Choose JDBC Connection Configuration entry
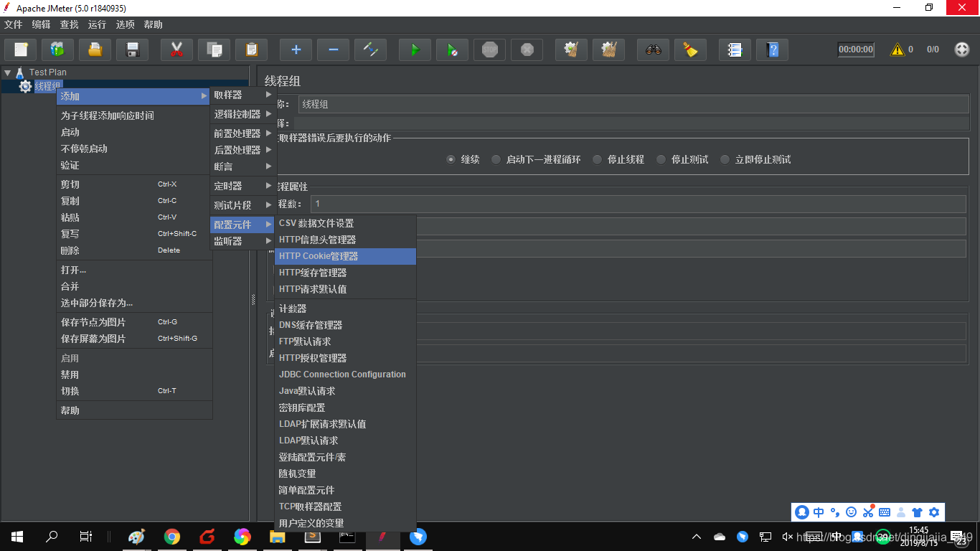The width and height of the screenshot is (980, 551). 345,375
